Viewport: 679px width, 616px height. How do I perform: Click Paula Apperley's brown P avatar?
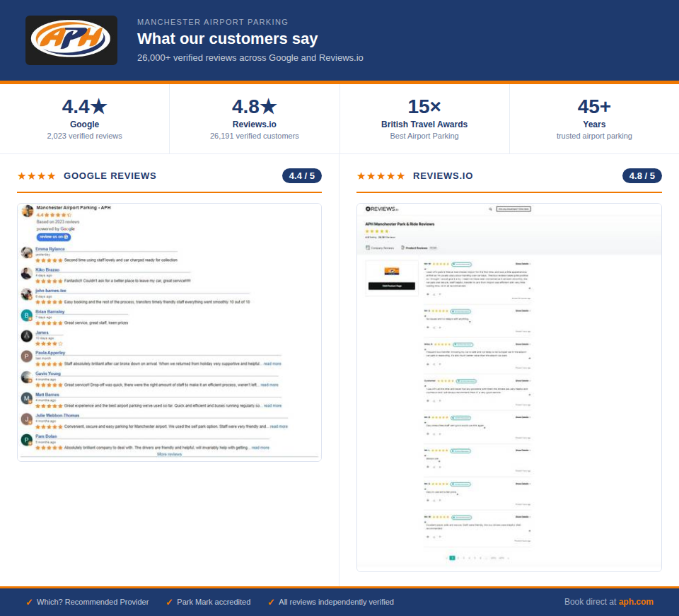click(x=27, y=356)
